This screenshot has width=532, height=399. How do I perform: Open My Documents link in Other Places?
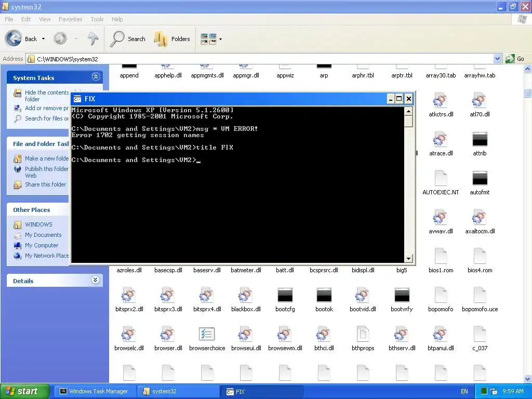click(43, 235)
